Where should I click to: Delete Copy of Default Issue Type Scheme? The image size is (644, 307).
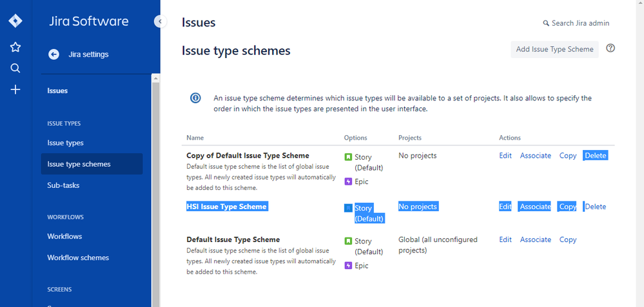(x=595, y=156)
